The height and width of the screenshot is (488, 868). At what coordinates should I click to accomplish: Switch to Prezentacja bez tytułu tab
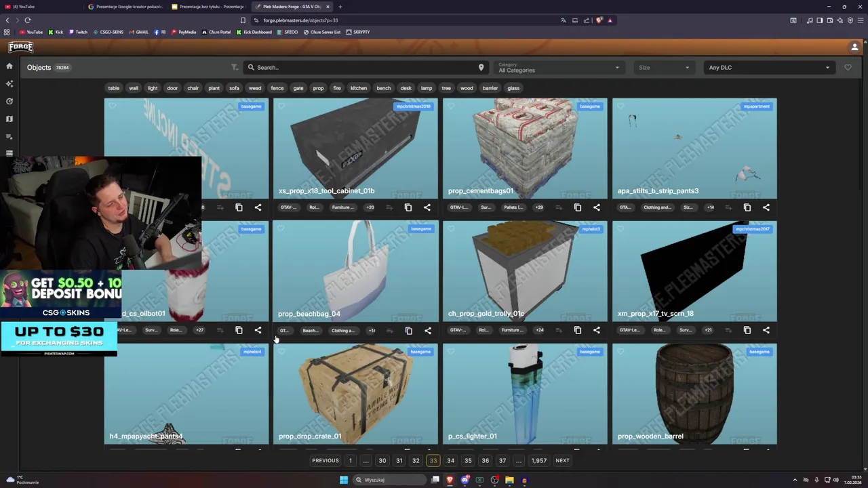pos(209,7)
